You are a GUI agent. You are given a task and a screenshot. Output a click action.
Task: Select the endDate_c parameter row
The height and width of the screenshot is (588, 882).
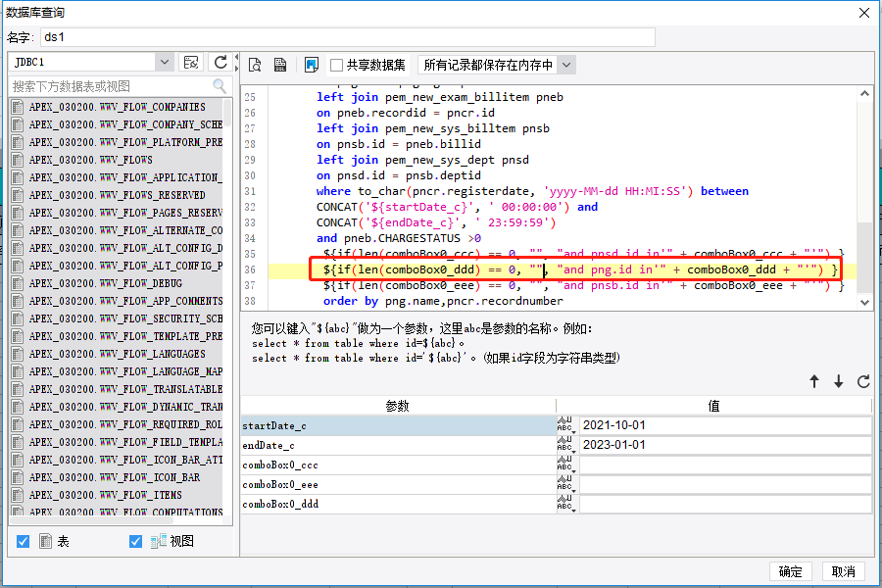(x=398, y=446)
